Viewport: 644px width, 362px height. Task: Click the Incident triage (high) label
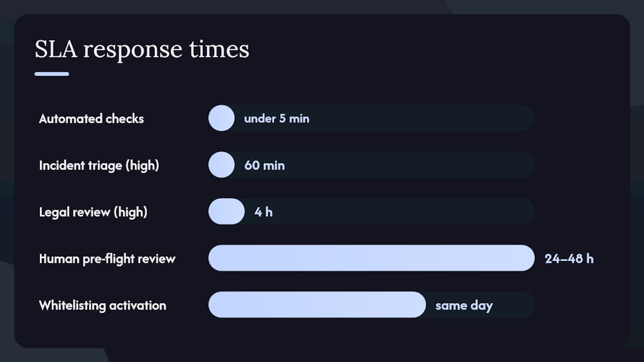point(99,165)
